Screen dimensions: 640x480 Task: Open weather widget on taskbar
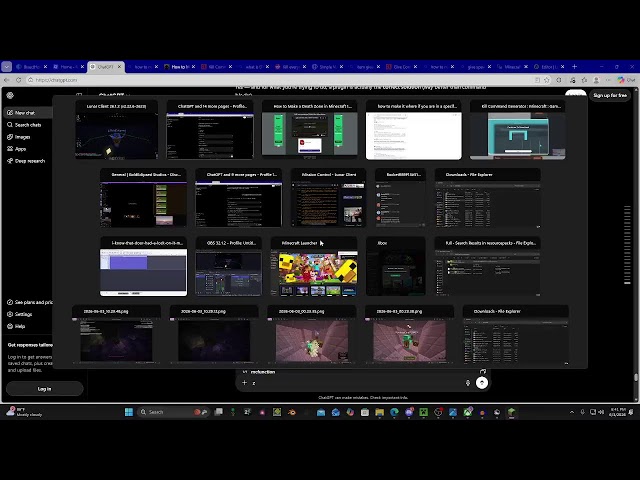coord(24,412)
